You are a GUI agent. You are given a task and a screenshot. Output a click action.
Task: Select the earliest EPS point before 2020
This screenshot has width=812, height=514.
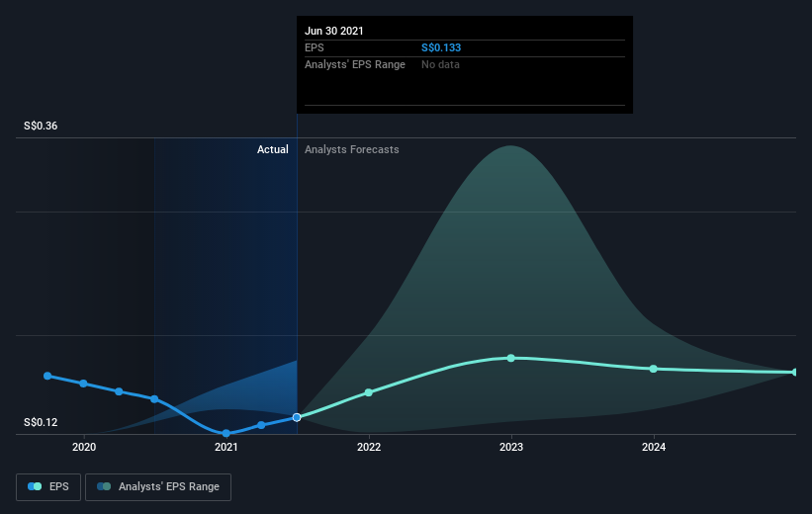pos(47,376)
